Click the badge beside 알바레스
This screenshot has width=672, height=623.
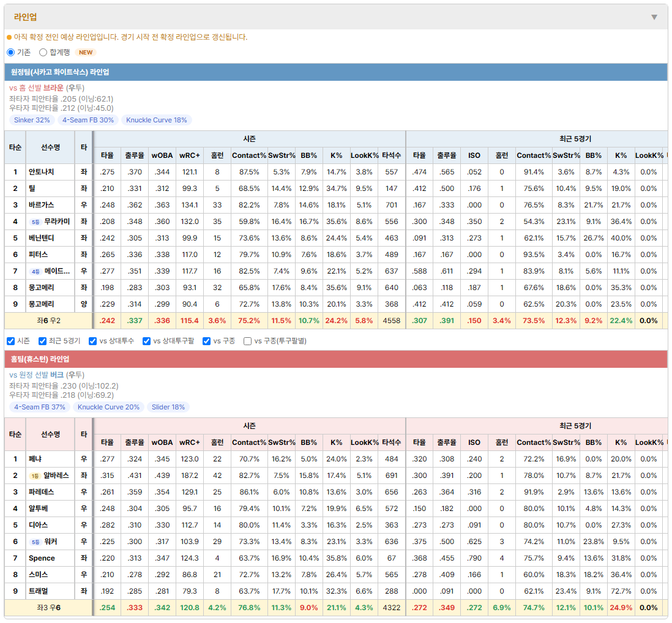coord(35,476)
